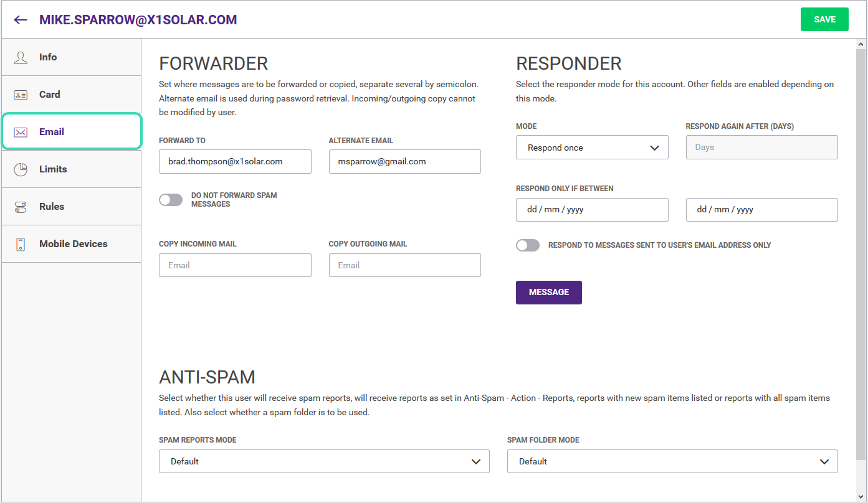Open the Mobile Devices phone icon
The height and width of the screenshot is (503, 868).
21,244
